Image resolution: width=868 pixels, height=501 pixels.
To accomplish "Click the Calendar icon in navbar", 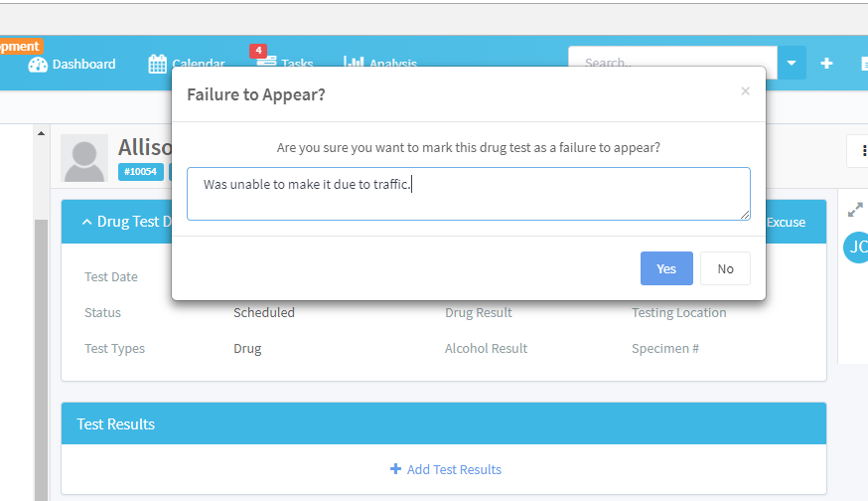I will (x=157, y=65).
